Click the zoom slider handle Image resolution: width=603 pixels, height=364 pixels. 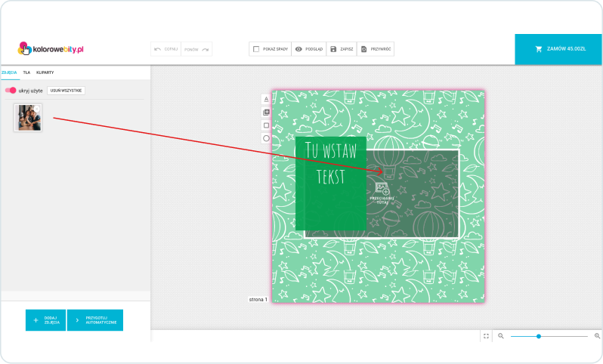538,336
